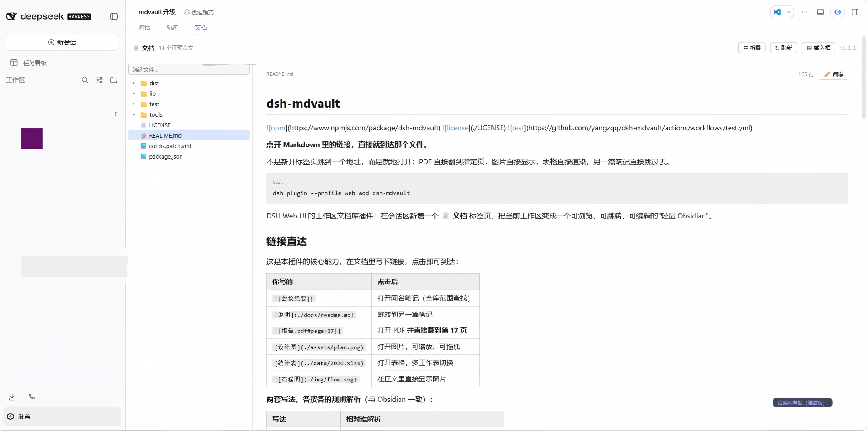
Task: Open the editor chooser dropdown arrow
Action: pos(789,12)
